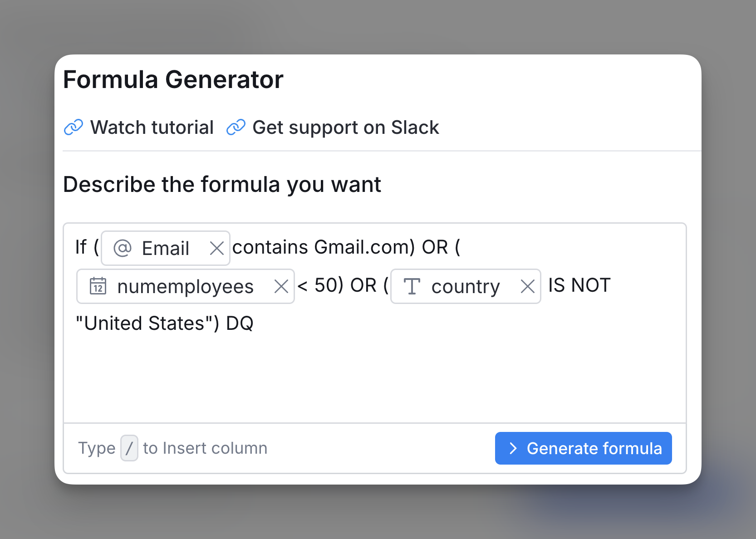Select the numemployees column chip label
756x539 pixels.
pyautogui.click(x=185, y=286)
